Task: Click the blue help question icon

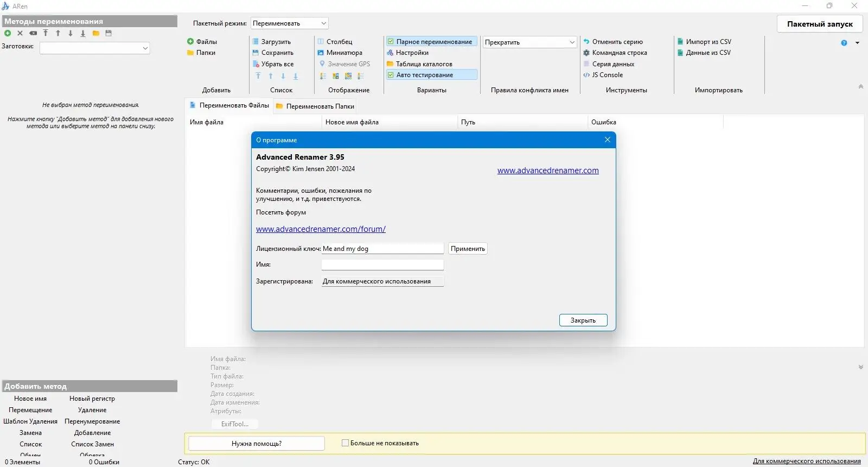Action: click(844, 43)
